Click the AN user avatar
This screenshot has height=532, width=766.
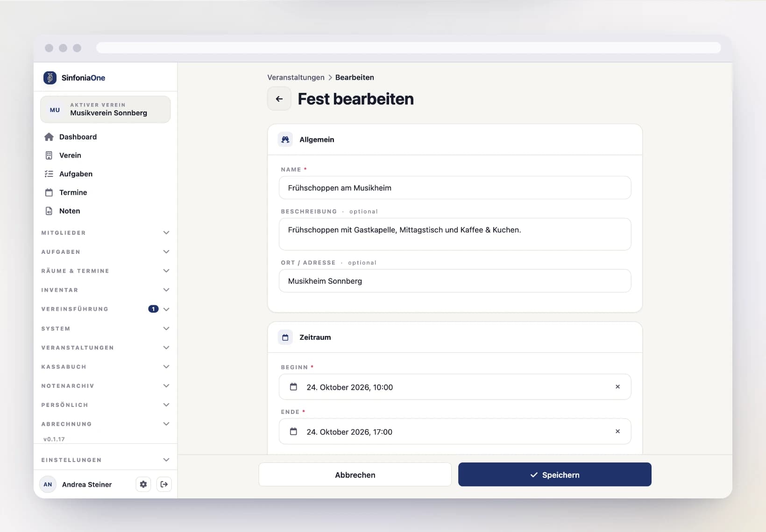48,484
